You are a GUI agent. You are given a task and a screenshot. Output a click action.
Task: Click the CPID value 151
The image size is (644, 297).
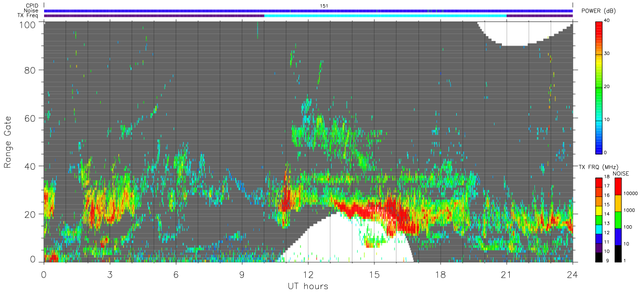coord(324,6)
